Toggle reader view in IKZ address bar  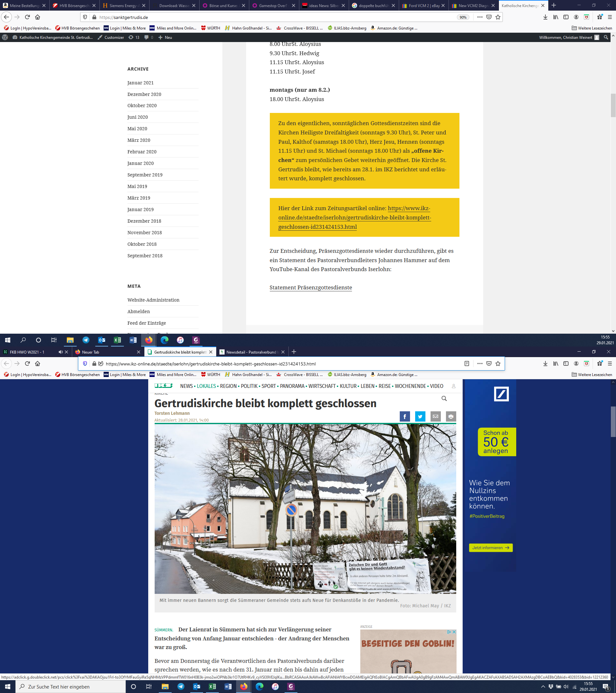466,364
